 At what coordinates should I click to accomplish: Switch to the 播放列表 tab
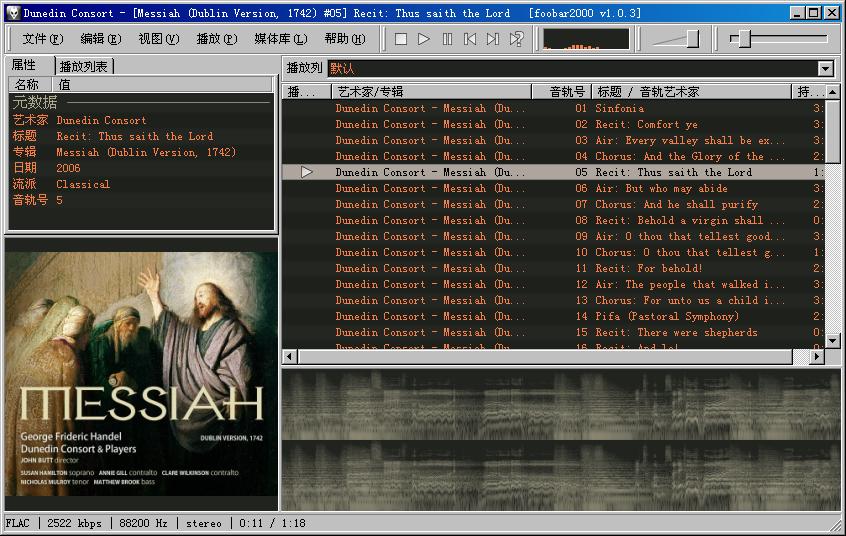pos(84,66)
